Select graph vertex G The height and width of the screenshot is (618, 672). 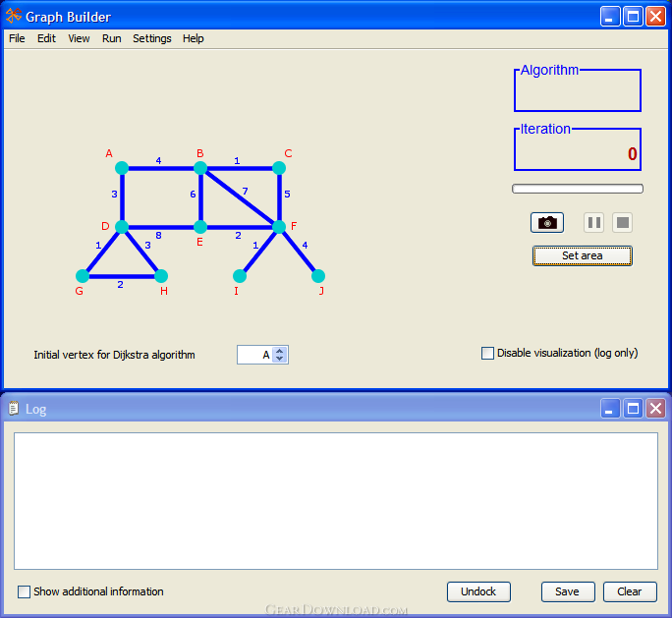pos(83,276)
